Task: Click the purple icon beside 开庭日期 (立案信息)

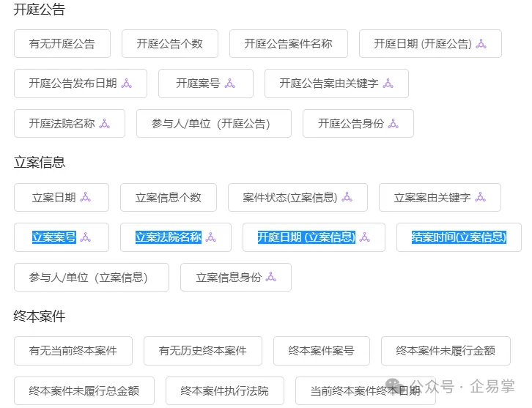Action: point(365,237)
